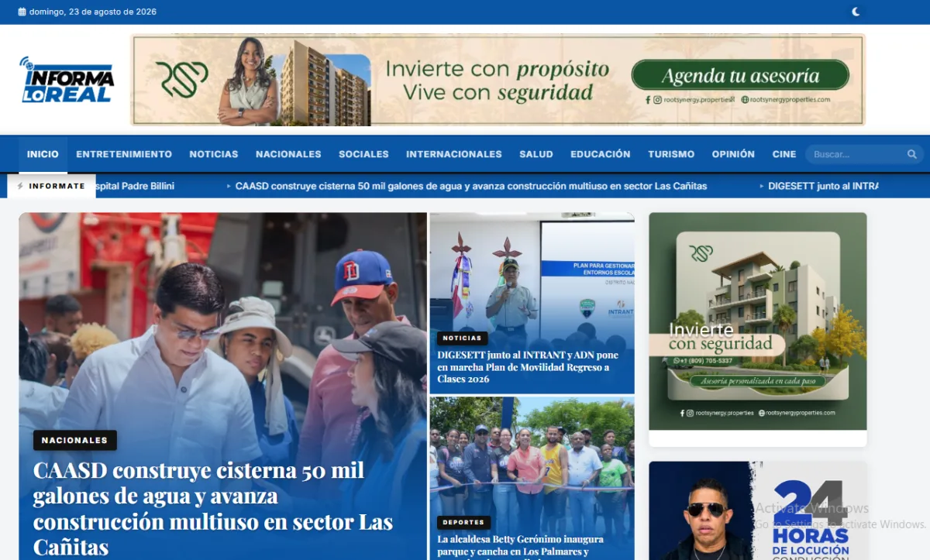Go to the INICIO menu item
This screenshot has height=560, width=930.
point(43,154)
